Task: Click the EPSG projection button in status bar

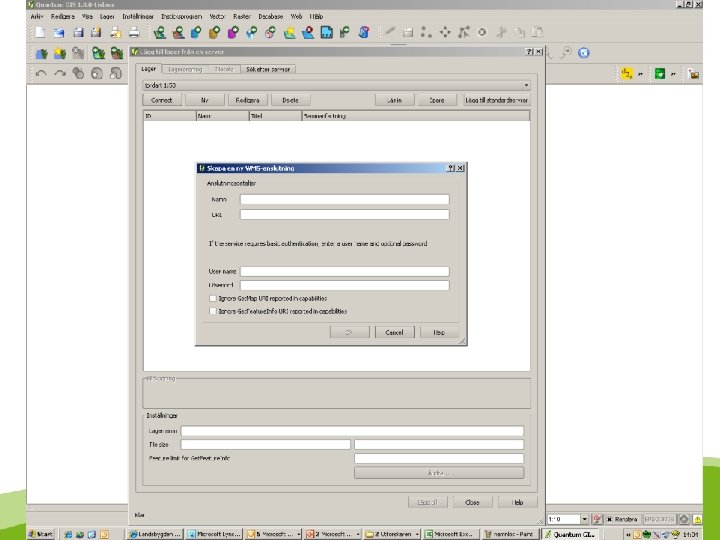Action: pyautogui.click(x=659, y=519)
